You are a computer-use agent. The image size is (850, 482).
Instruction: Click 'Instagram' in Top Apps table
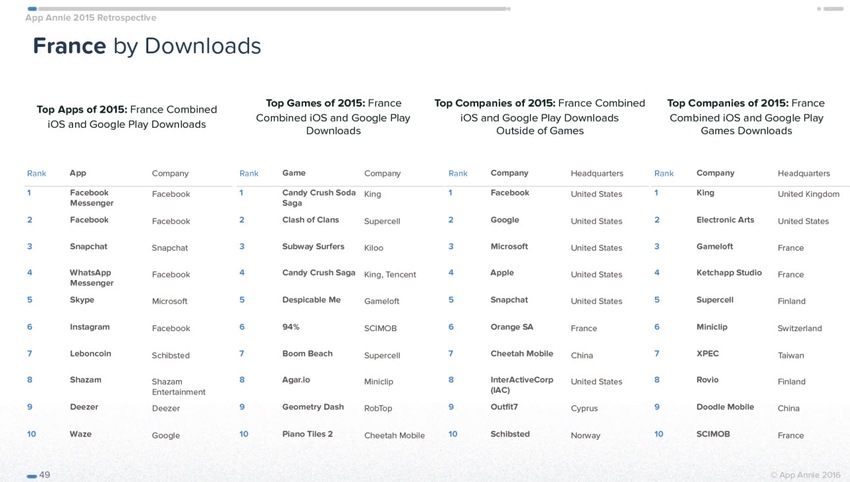(89, 327)
